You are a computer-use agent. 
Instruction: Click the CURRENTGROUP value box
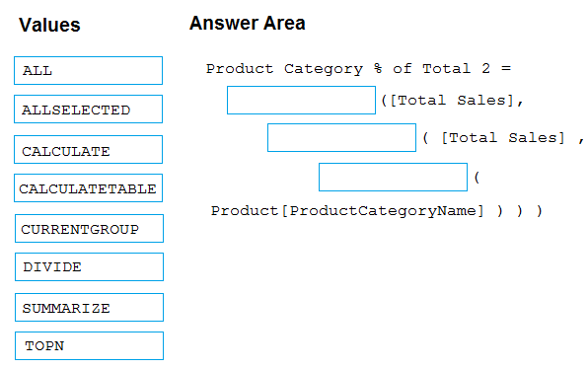(x=89, y=228)
